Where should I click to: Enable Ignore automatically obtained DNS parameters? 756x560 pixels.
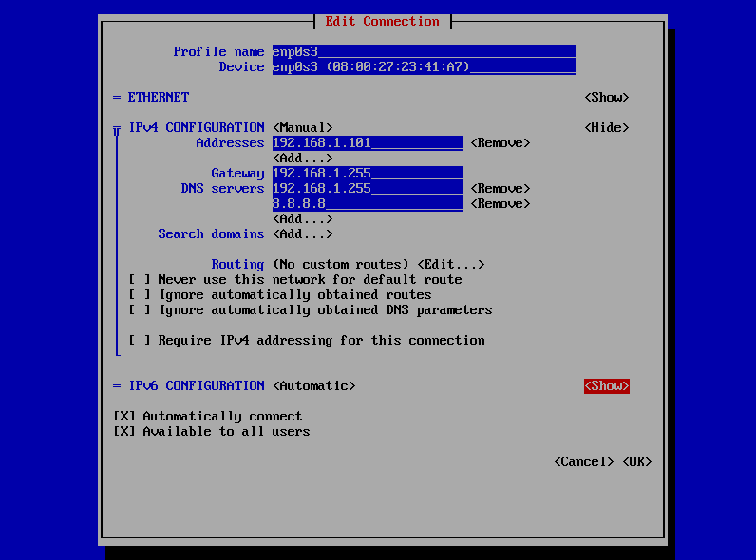pyautogui.click(x=140, y=309)
